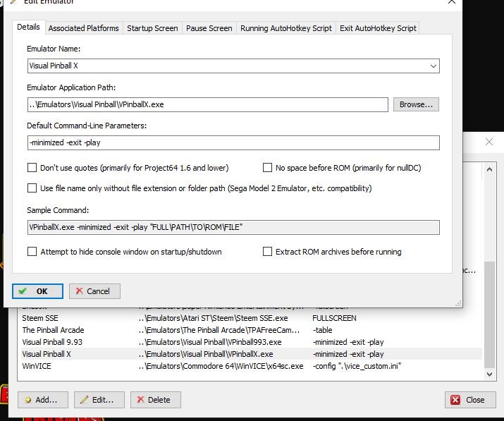Switch to the Associated Platforms tab
This screenshot has height=421, width=504.
[84, 28]
